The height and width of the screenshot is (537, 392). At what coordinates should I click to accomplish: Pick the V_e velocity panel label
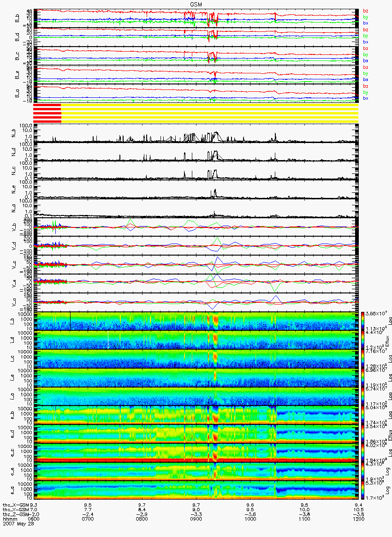(x=14, y=284)
